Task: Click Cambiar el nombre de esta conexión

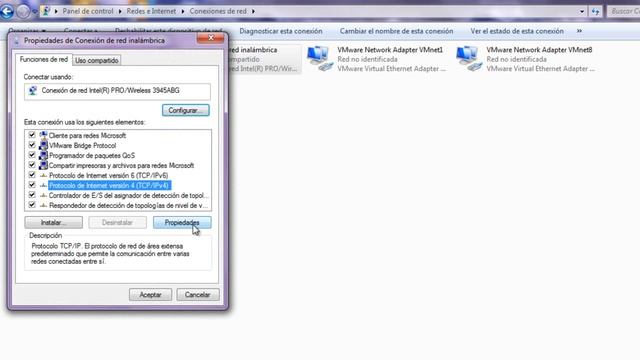Action: click(x=396, y=31)
